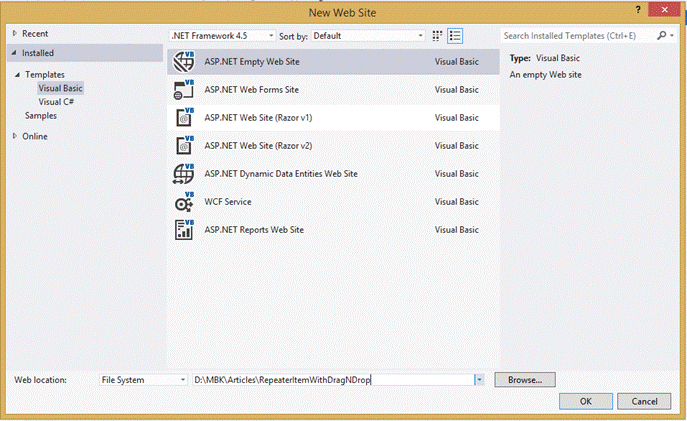Screen dimensions: 687x421
Task: Select ASP.NET Dynamic Data Entities Web Site name
Action: coord(281,173)
